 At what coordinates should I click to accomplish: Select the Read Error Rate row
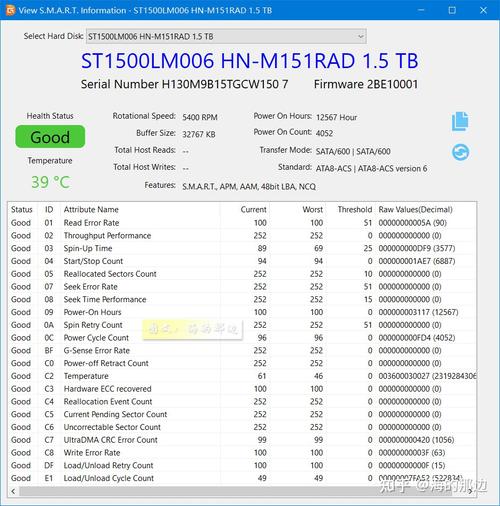point(242,223)
